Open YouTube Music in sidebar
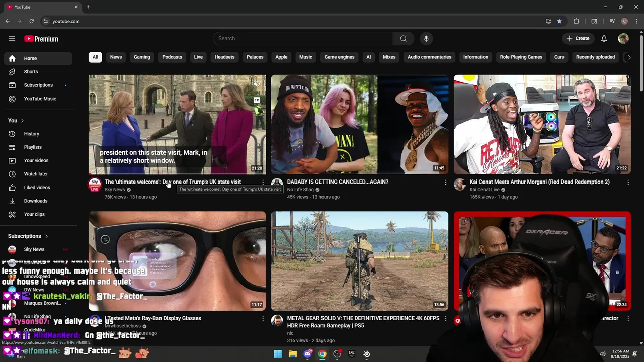 38,99
